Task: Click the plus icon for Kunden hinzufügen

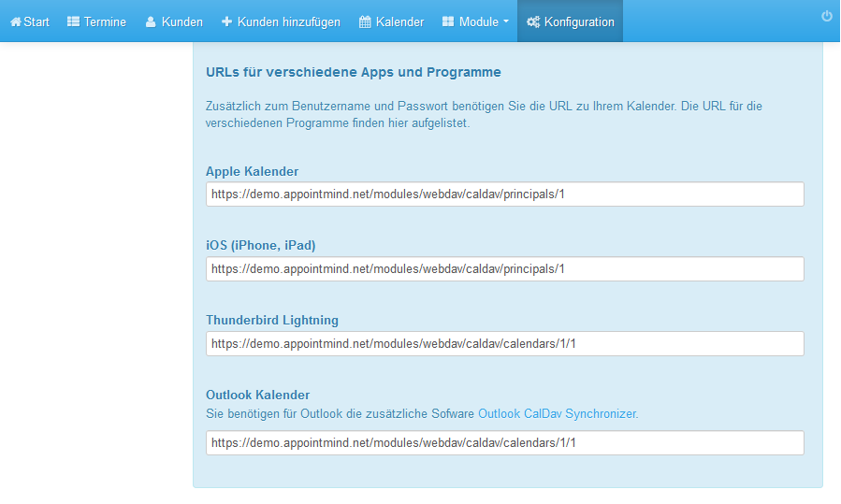Action: 227,22
